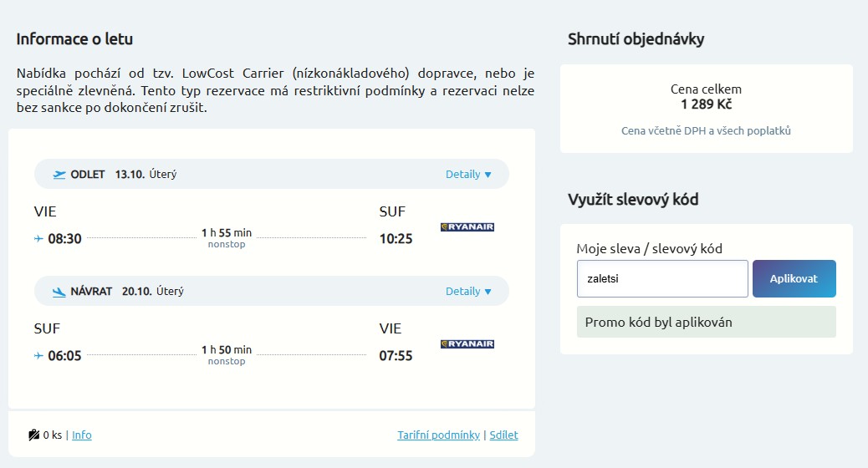Click the arrow next to return Detaily
This screenshot has height=468, width=868.
click(488, 292)
